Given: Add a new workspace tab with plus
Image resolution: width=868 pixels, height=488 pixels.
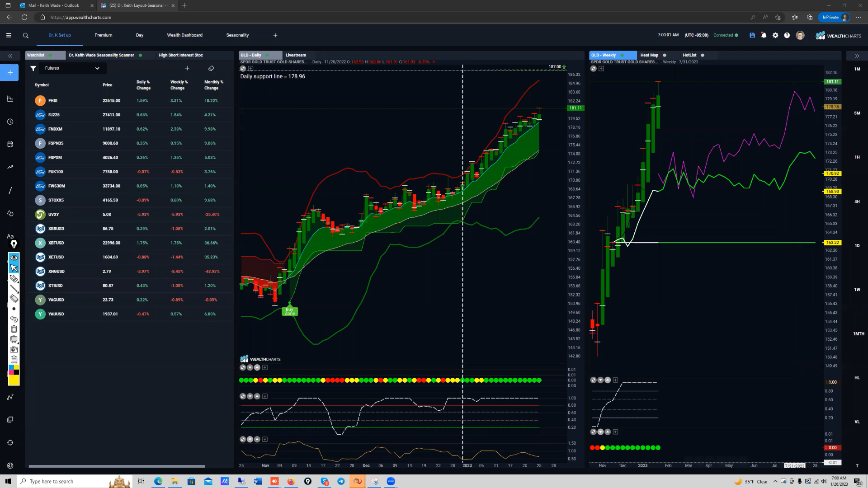Looking at the screenshot, I should (275, 35).
